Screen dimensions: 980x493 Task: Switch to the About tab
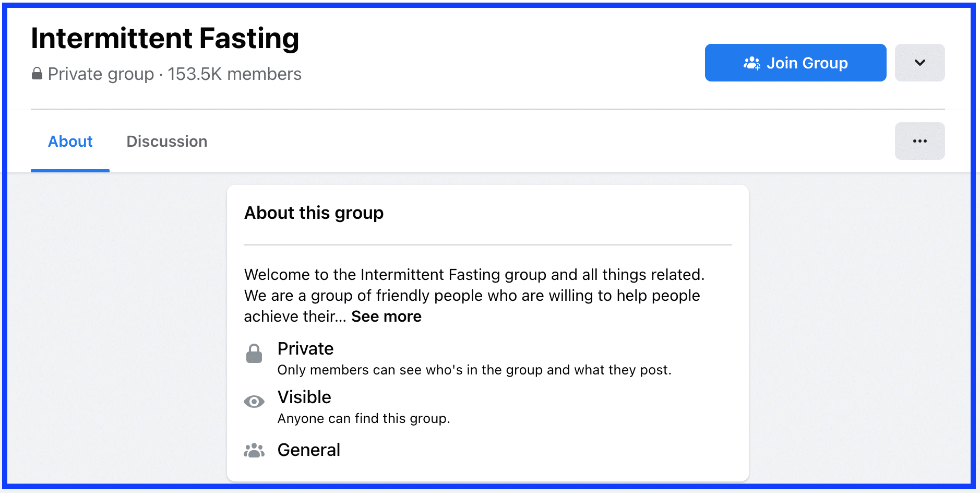click(x=70, y=142)
